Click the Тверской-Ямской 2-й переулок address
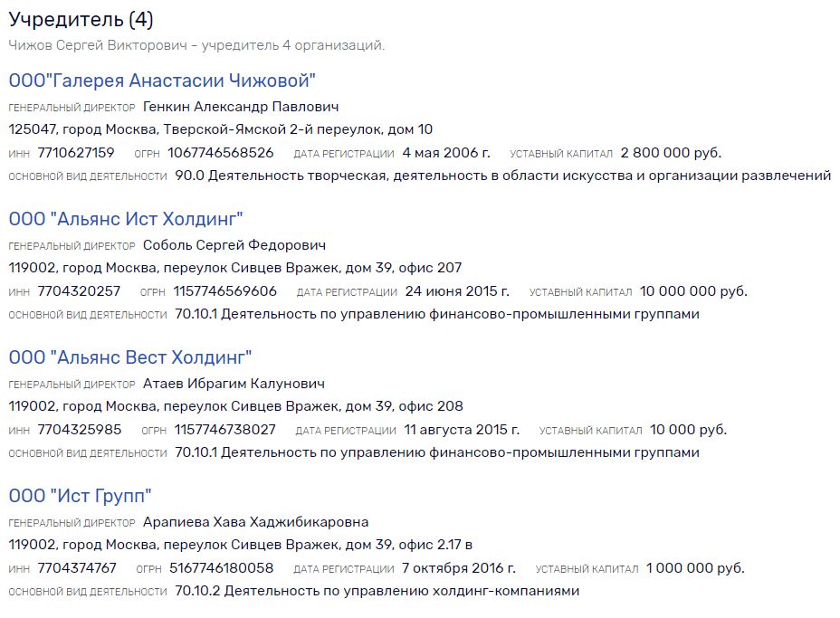 221,129
